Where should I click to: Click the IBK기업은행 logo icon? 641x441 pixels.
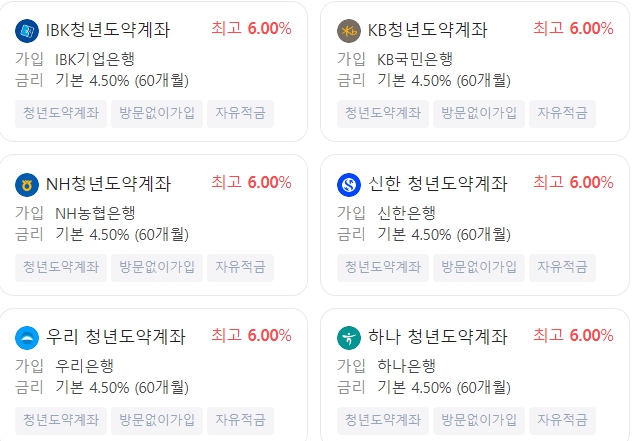click(x=27, y=31)
